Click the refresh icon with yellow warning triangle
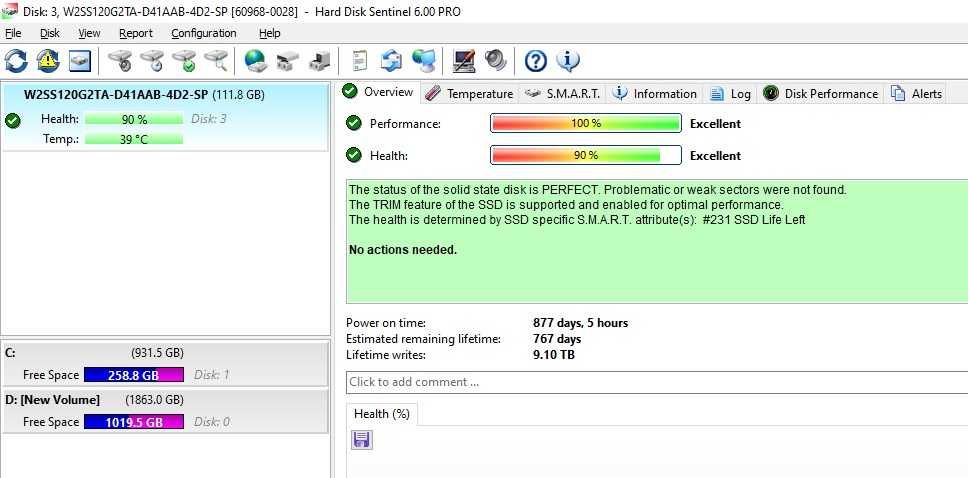Viewport: 968px width, 478px height. 48,61
